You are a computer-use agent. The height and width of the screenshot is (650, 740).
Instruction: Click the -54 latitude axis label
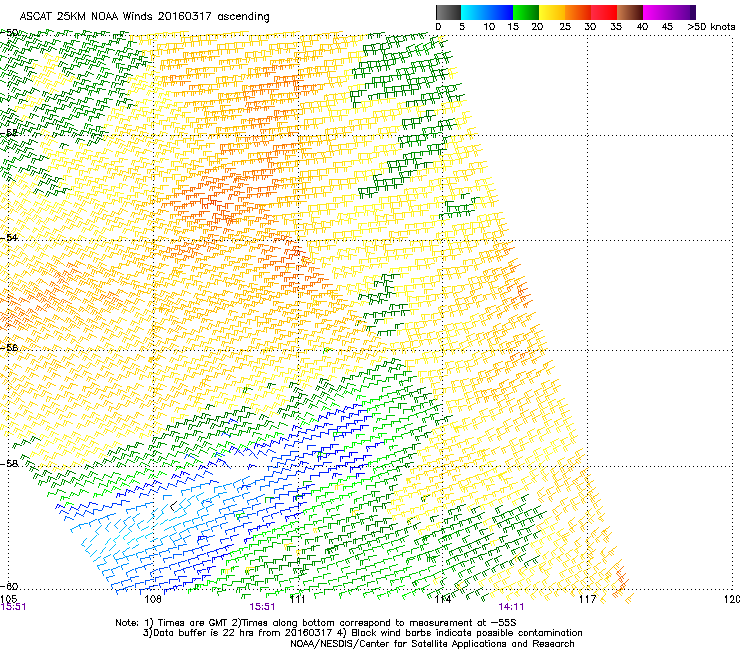pos(9,237)
